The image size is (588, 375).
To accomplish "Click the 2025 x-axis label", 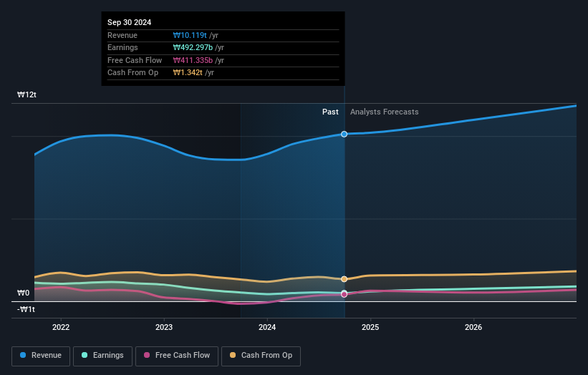I will tap(370, 328).
